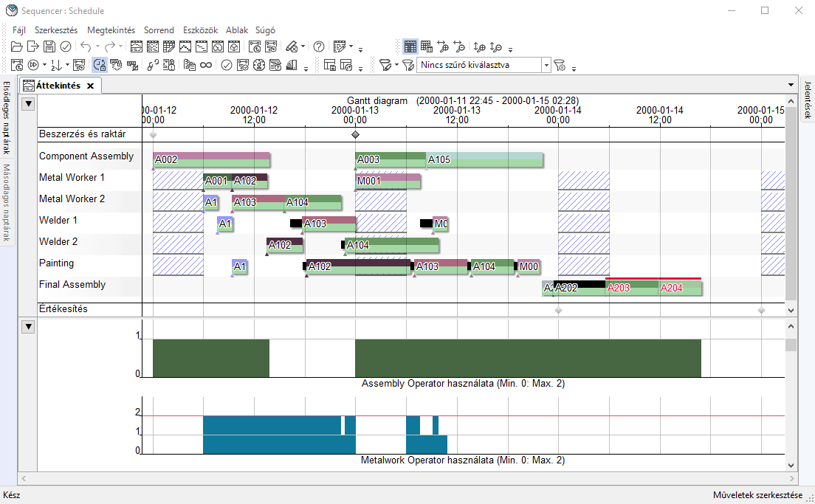Select the A002 bar on Component Assembly

pyautogui.click(x=211, y=160)
